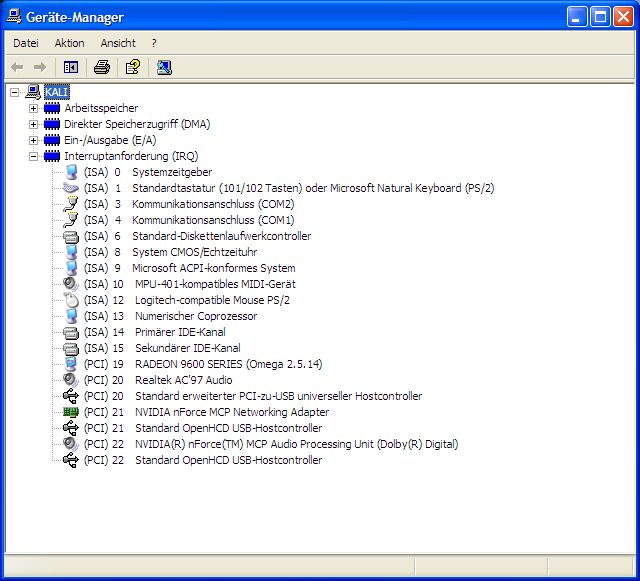
Task: Click the Microsoft ACPI-konformes System icon
Action: pos(71,268)
